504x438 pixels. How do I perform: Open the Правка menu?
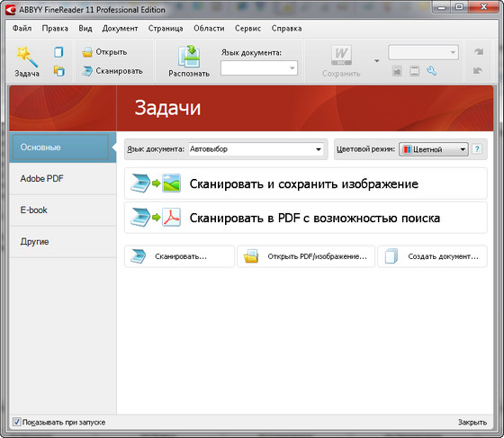[x=55, y=28]
